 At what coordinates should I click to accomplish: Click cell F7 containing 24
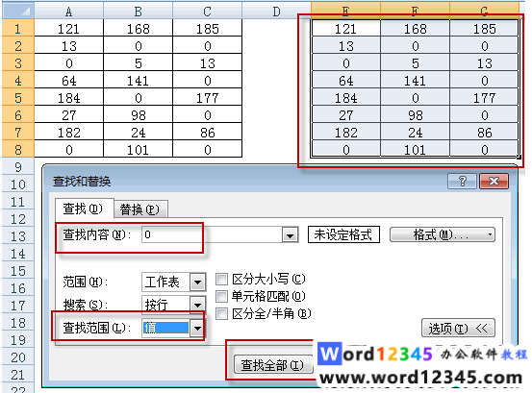415,132
